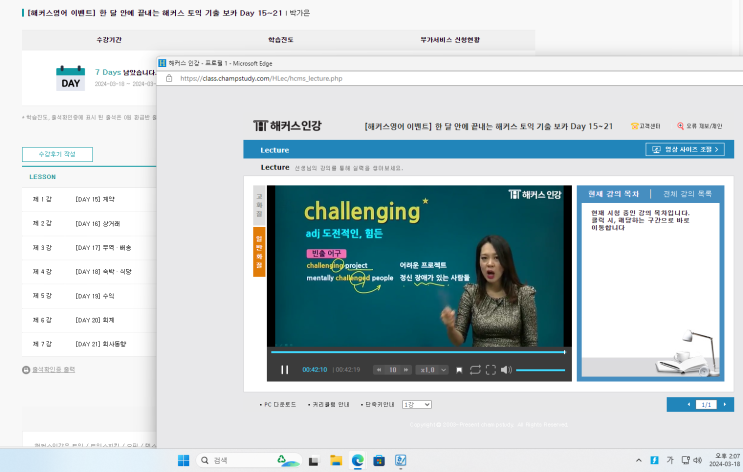
Task: Open the x1.0 playback speed dropdown
Action: [433, 370]
